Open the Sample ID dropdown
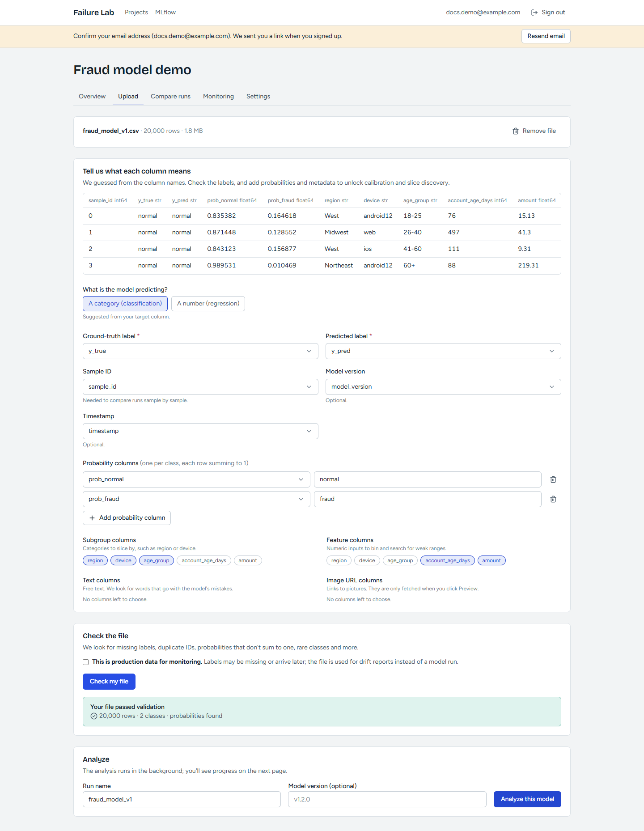 coord(200,387)
